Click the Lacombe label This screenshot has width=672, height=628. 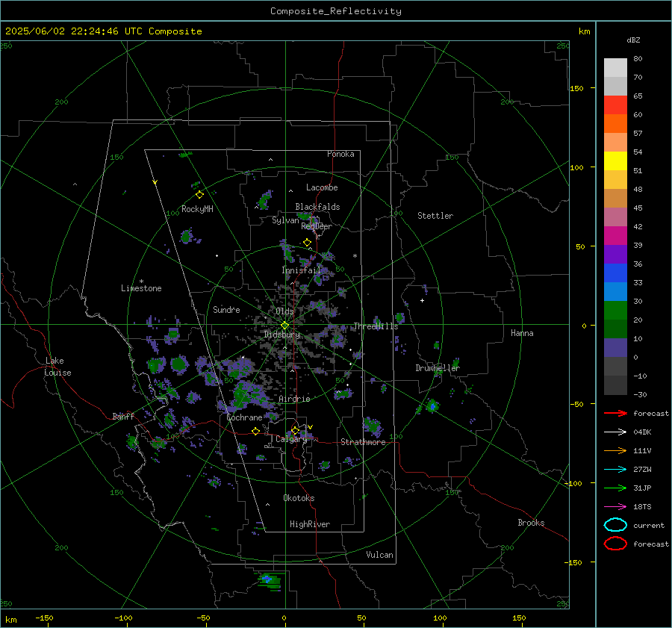(321, 187)
